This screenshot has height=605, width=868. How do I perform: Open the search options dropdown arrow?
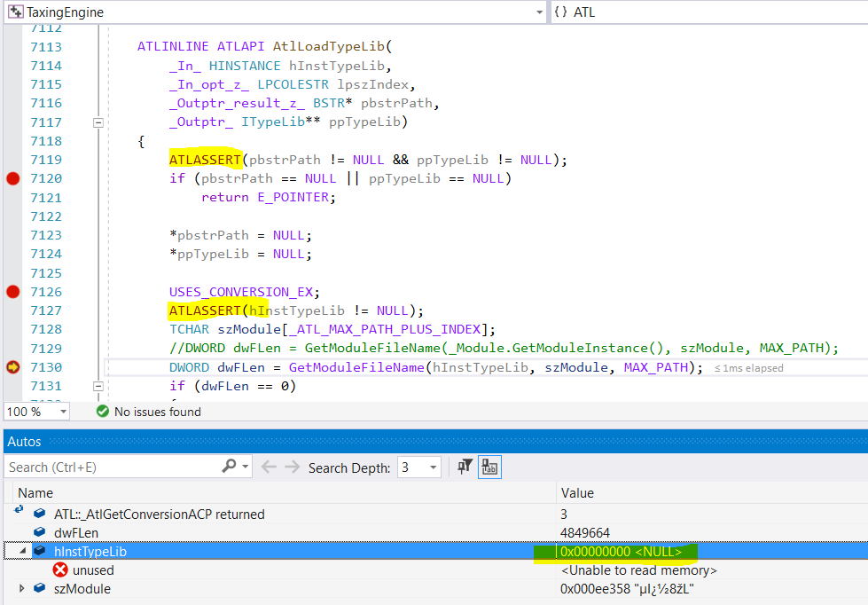(x=246, y=467)
